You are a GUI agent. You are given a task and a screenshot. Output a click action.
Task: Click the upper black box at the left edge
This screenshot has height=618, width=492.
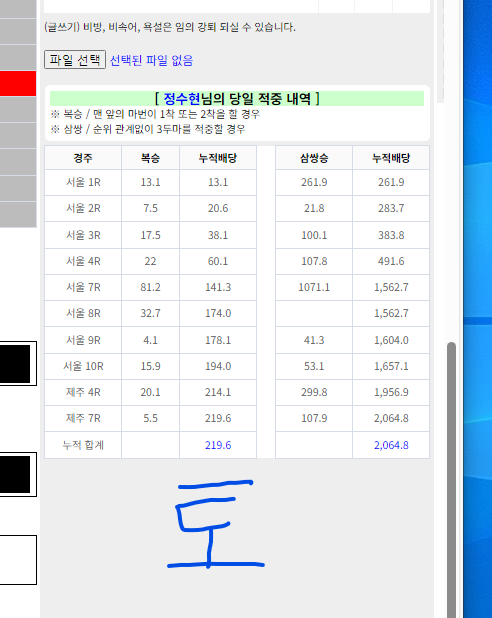click(x=15, y=364)
